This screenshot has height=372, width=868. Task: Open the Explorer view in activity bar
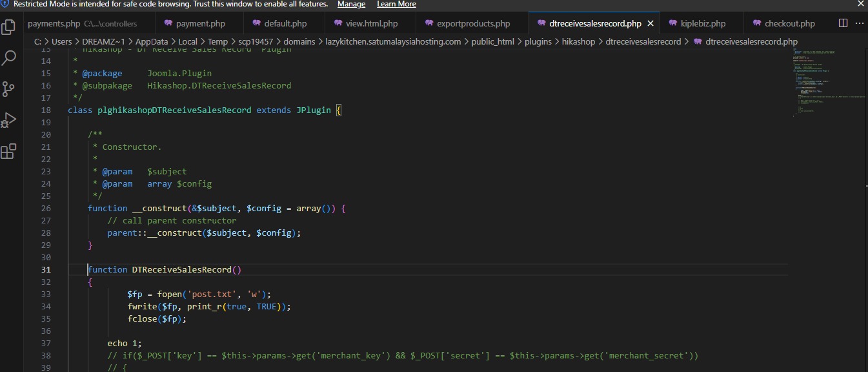(x=9, y=27)
